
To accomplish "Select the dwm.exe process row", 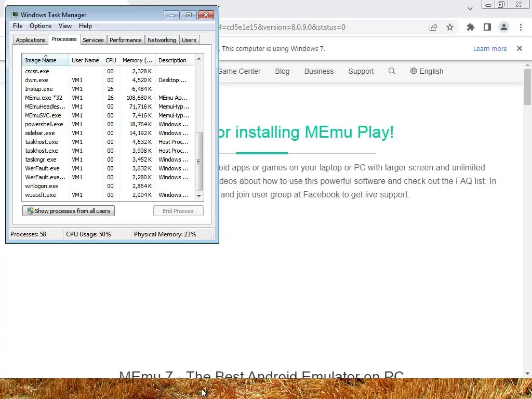I will click(108, 80).
